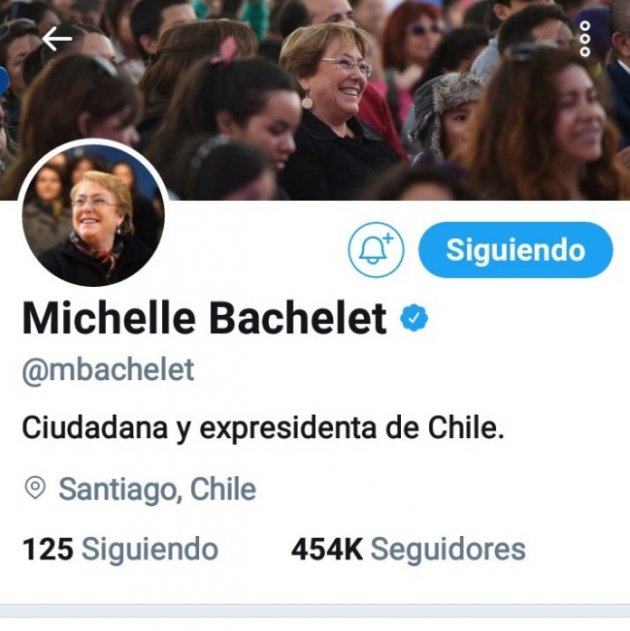
Task: View the 125 Siguiendo list
Action: (x=120, y=549)
